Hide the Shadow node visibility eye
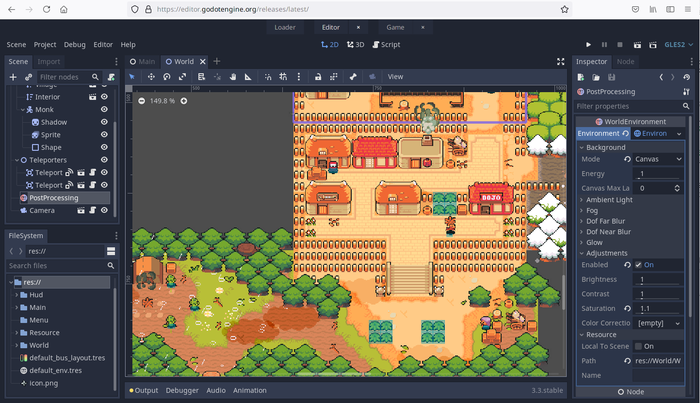Screen dimensions: 700x403 (104, 122)
